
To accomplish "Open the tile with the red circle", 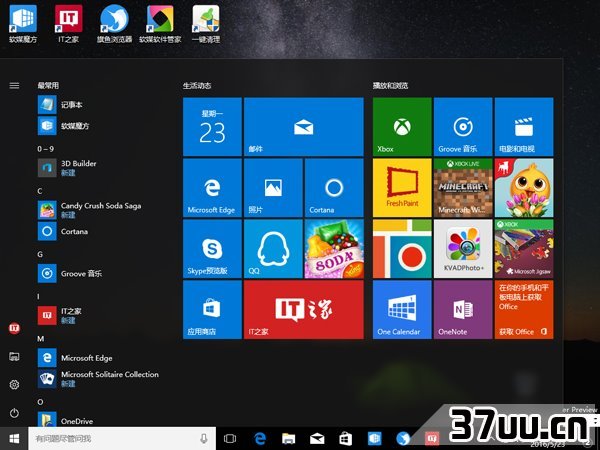I will (402, 248).
